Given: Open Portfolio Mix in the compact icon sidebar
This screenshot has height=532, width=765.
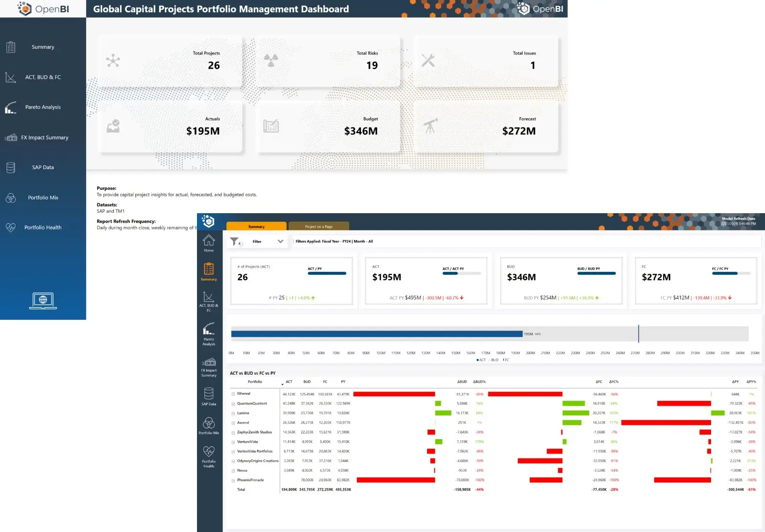Looking at the screenshot, I should click(209, 425).
